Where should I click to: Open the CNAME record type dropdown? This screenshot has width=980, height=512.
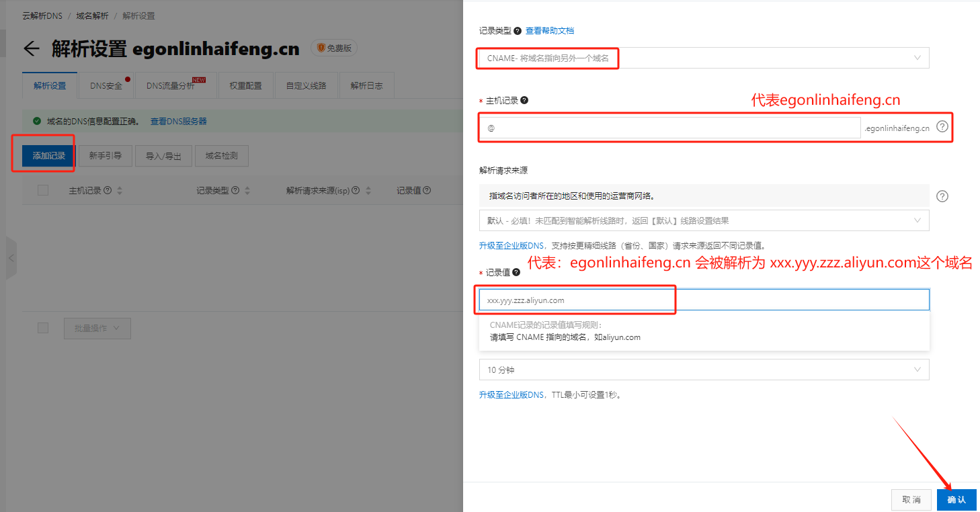tap(704, 58)
